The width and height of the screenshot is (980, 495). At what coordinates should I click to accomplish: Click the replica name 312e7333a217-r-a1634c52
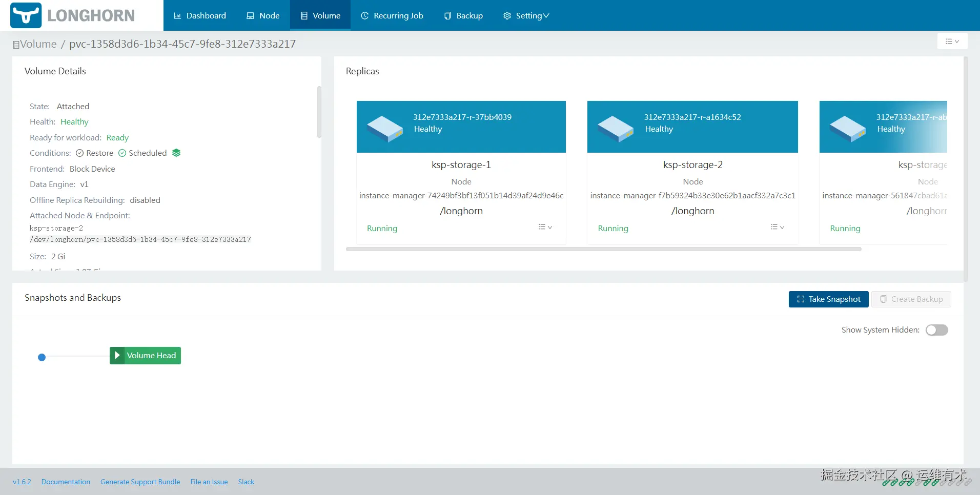click(x=692, y=117)
